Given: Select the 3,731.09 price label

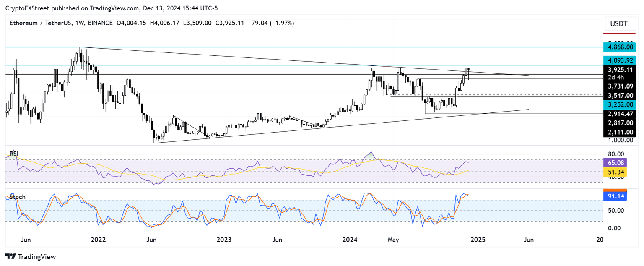Looking at the screenshot, I should (619, 86).
